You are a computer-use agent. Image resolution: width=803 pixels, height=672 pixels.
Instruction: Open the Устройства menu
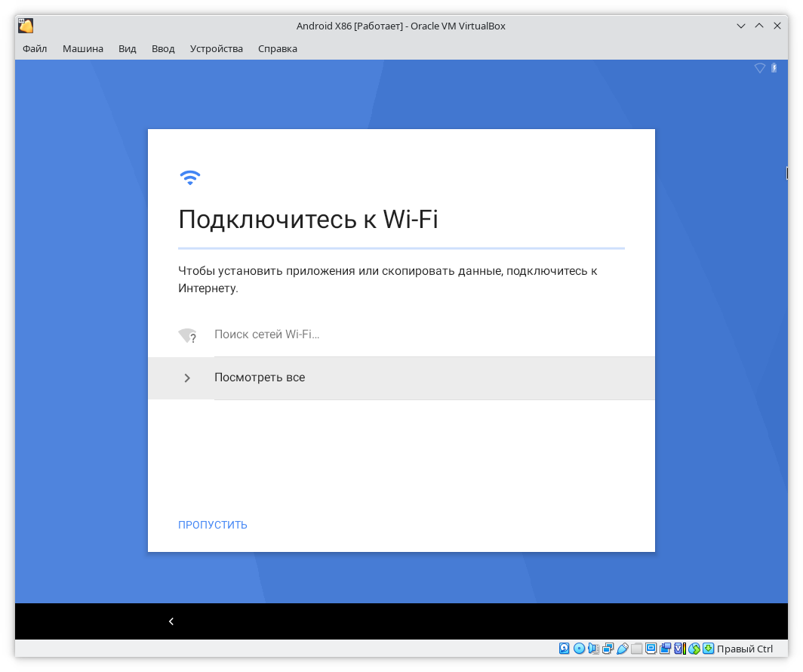[x=217, y=48]
